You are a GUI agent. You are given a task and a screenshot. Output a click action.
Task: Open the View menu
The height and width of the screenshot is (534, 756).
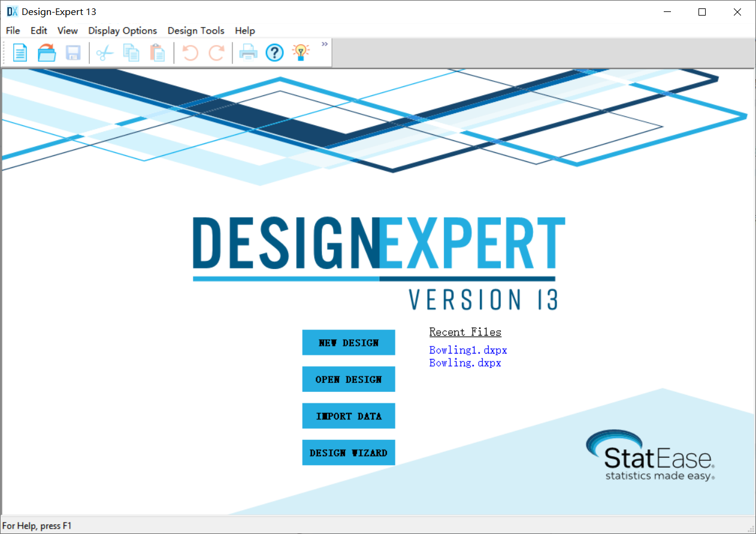point(68,31)
